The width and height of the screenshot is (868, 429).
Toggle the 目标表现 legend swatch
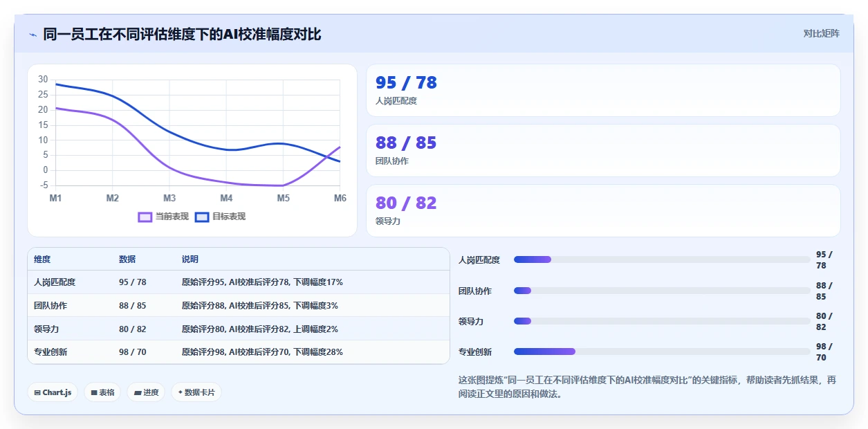202,217
